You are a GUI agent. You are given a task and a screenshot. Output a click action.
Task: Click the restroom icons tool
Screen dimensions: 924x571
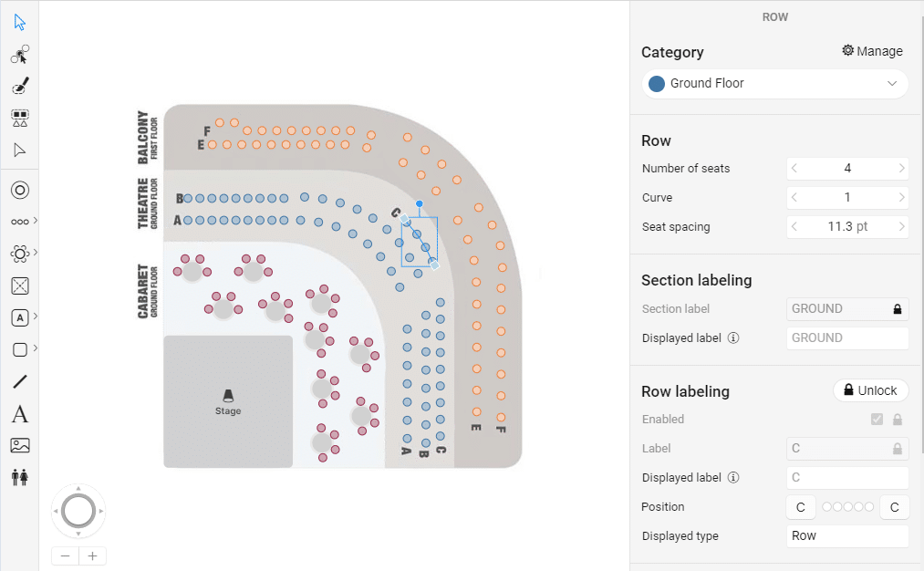19,477
